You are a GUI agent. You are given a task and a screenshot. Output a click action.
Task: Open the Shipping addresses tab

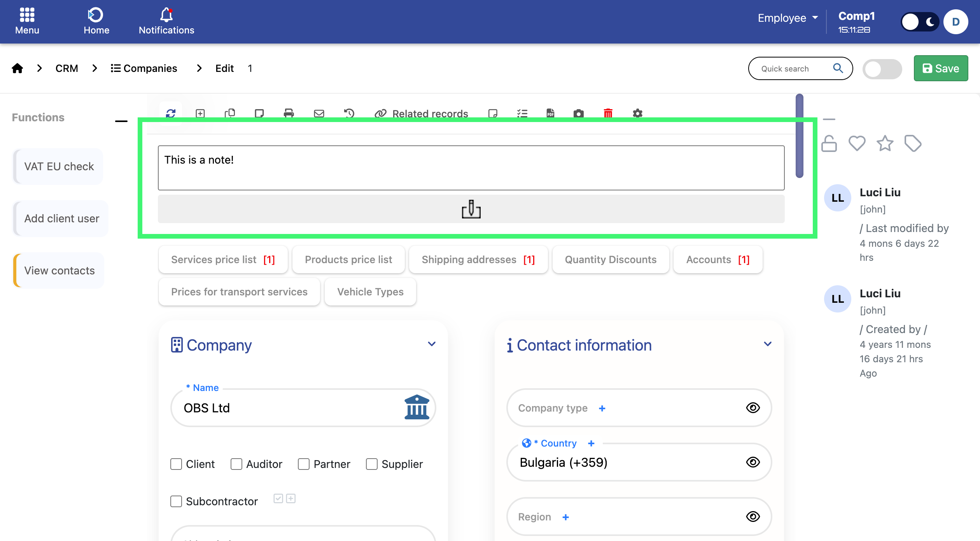click(x=478, y=260)
